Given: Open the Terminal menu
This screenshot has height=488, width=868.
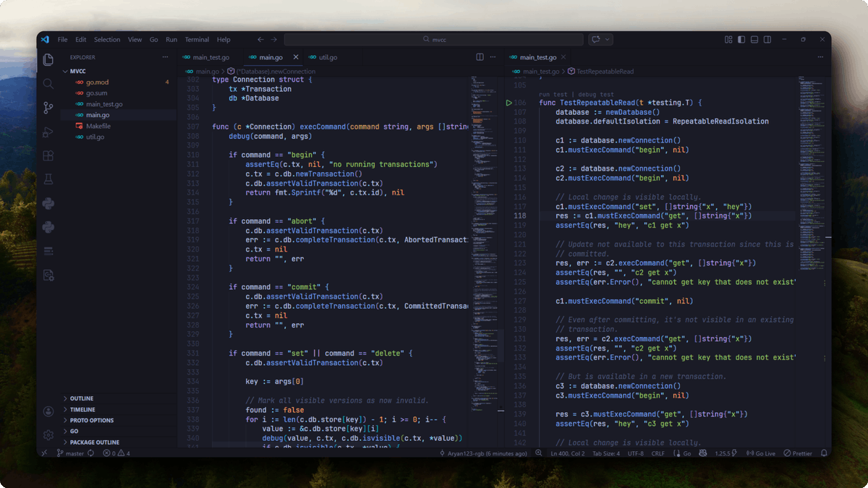Looking at the screenshot, I should [197, 40].
